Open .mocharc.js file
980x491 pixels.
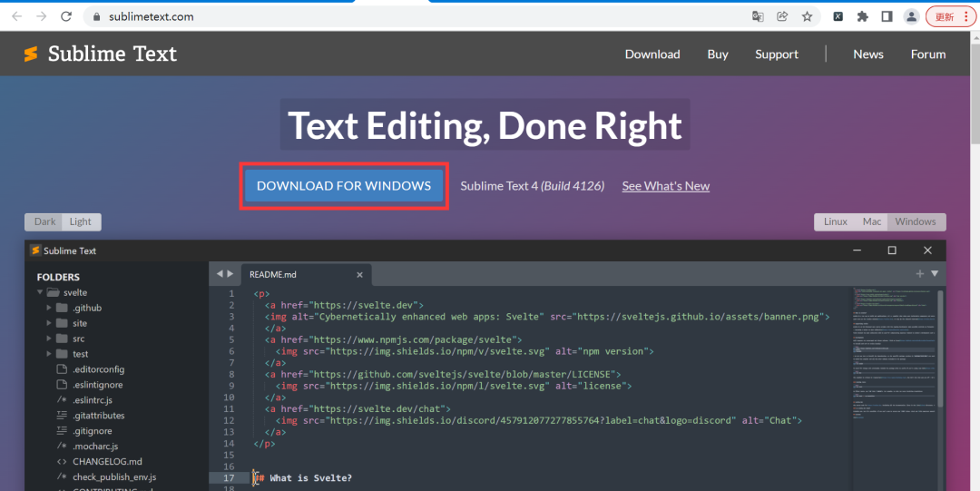[95, 446]
